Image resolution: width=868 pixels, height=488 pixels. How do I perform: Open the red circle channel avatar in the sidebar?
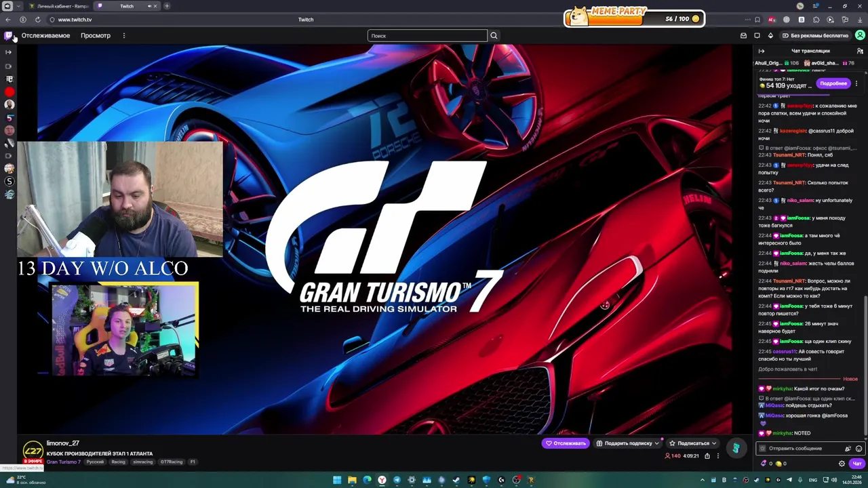click(x=9, y=91)
